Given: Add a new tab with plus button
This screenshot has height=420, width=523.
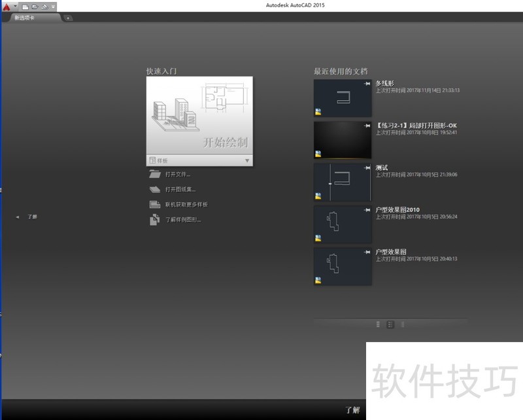Looking at the screenshot, I should point(68,18).
